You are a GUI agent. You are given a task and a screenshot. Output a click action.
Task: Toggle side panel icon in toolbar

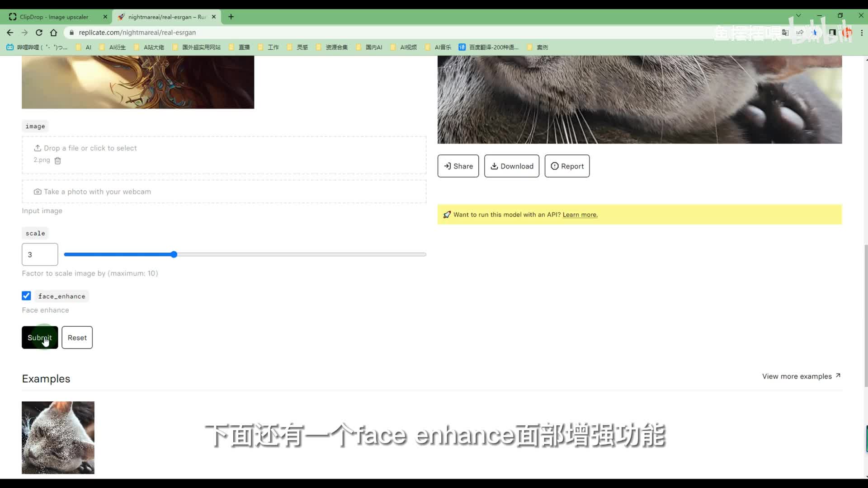click(x=832, y=33)
